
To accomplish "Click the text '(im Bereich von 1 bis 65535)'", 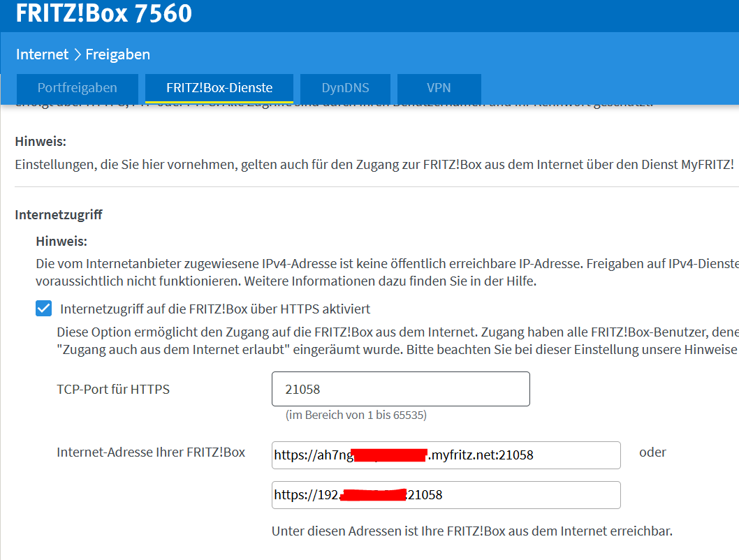I will 356,415.
